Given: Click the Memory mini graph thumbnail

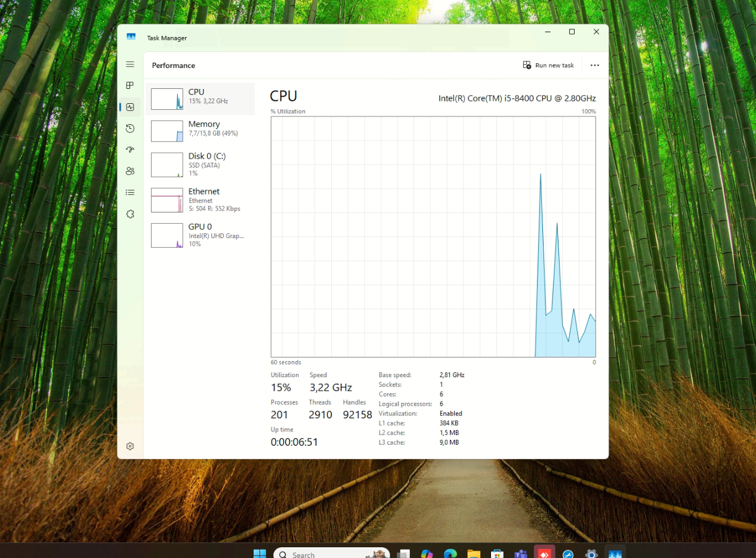Looking at the screenshot, I should (x=167, y=131).
